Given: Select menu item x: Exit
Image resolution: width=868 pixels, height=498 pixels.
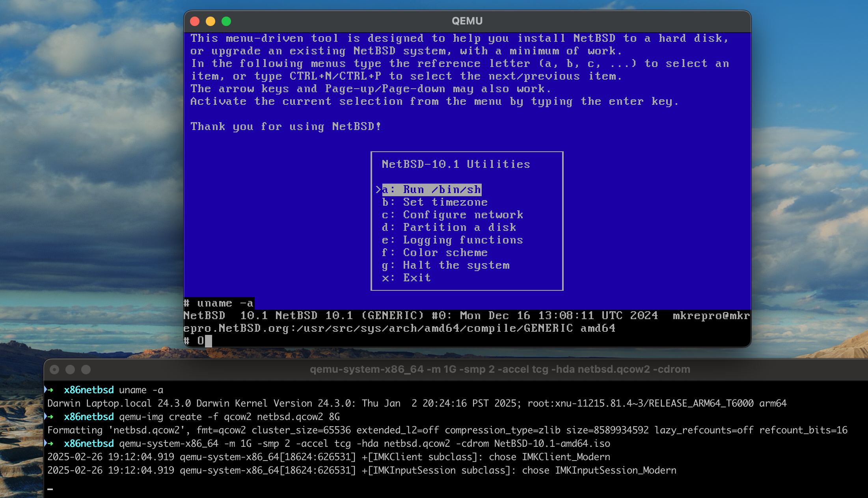Looking at the screenshot, I should tap(406, 278).
